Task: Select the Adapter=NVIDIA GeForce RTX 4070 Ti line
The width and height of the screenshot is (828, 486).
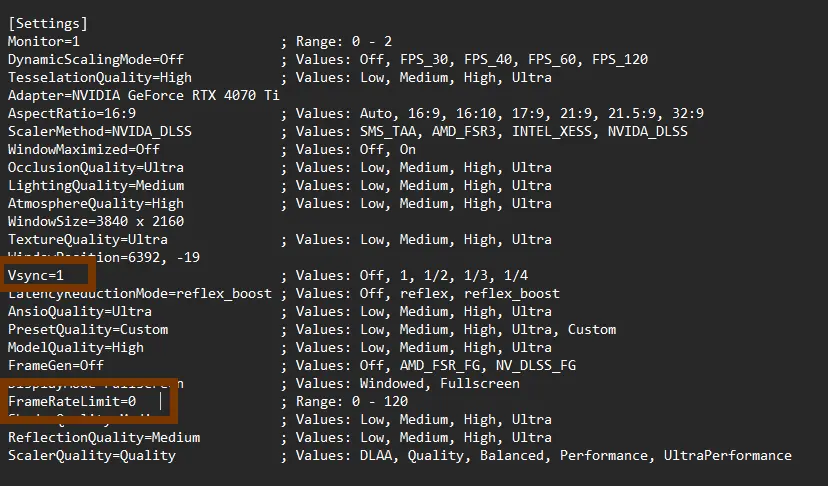Action: pos(144,96)
